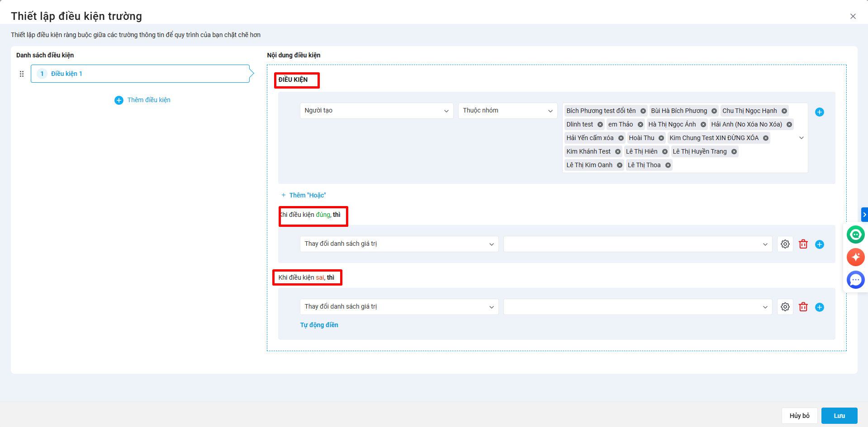Remove the Chu Thị Ngọc Hạnh tag
This screenshot has height=427, width=868.
click(784, 111)
